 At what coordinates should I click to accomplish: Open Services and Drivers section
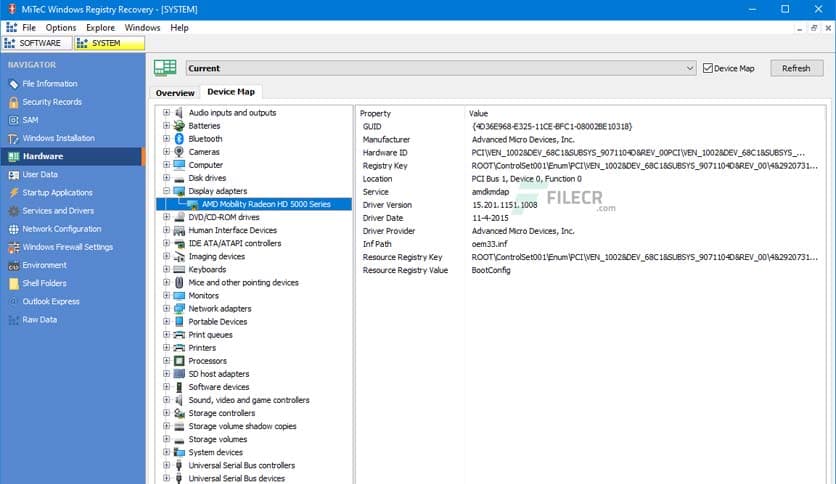click(x=58, y=211)
